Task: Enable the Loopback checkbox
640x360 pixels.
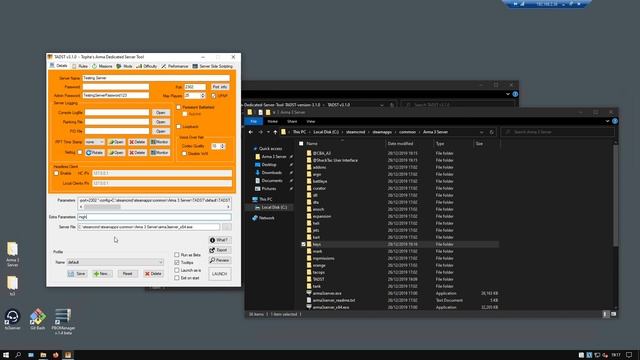Action: (178, 127)
